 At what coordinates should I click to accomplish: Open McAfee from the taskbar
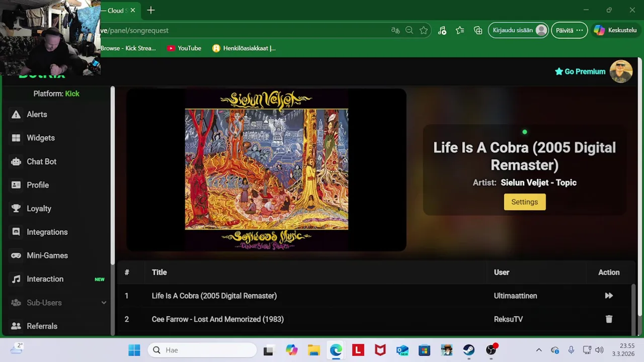click(x=380, y=350)
